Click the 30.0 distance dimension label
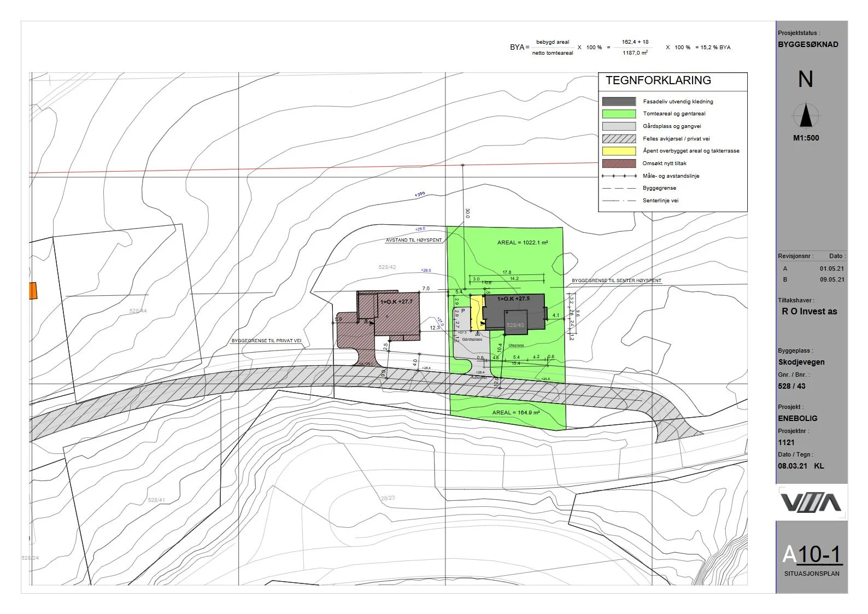 point(467,213)
